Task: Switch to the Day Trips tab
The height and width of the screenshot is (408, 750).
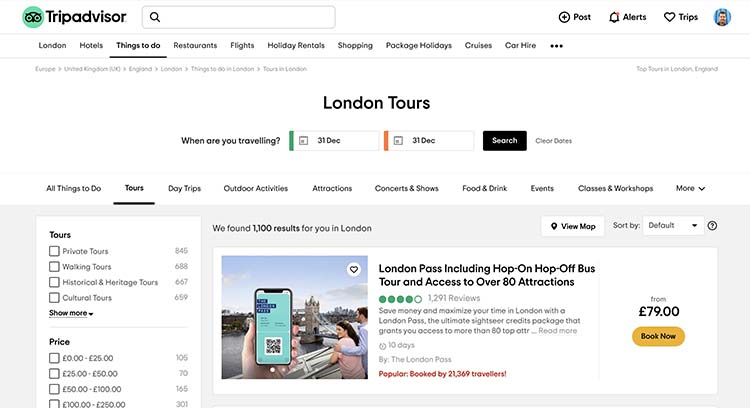Action: (x=185, y=188)
